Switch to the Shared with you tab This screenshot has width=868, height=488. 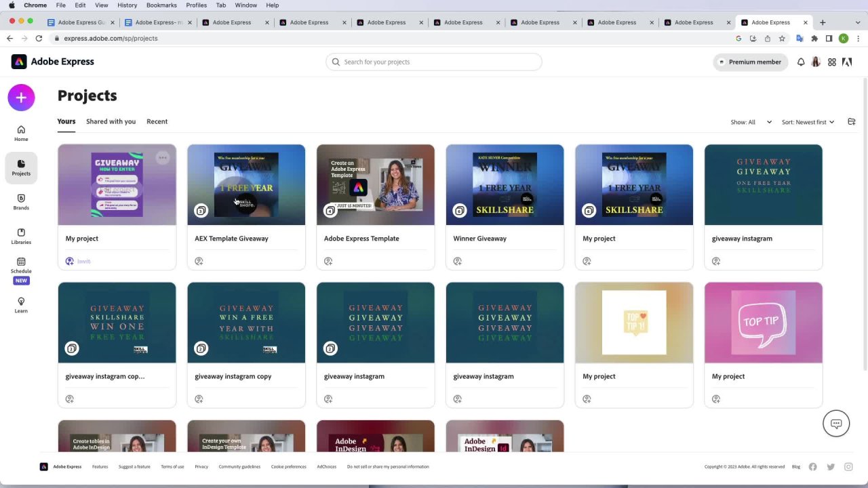point(111,121)
